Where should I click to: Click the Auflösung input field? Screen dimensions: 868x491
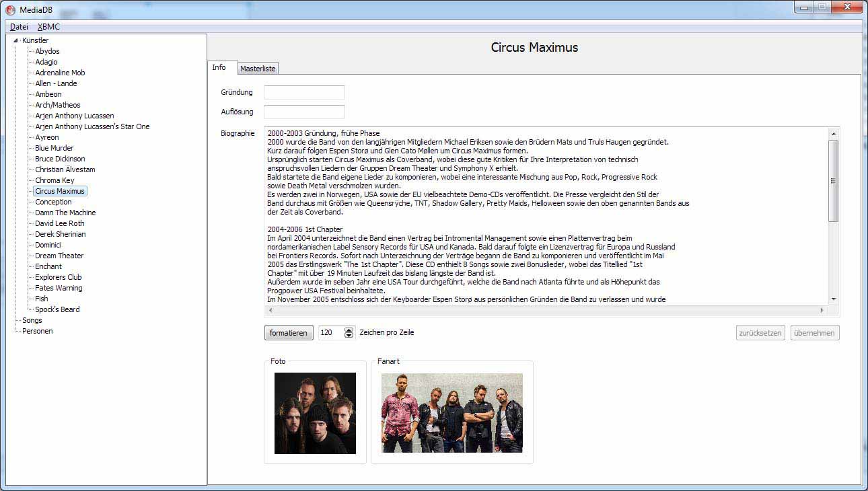304,112
